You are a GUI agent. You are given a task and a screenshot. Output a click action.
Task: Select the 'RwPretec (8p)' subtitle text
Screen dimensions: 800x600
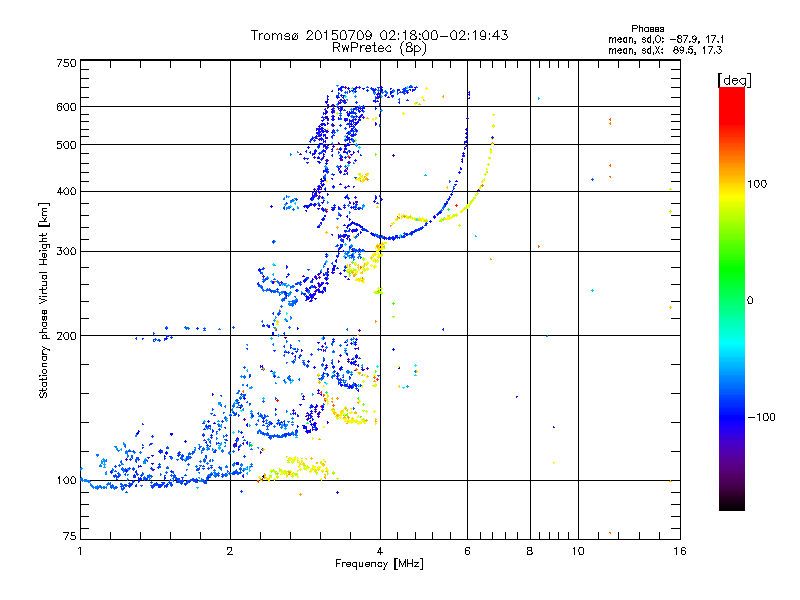click(379, 48)
